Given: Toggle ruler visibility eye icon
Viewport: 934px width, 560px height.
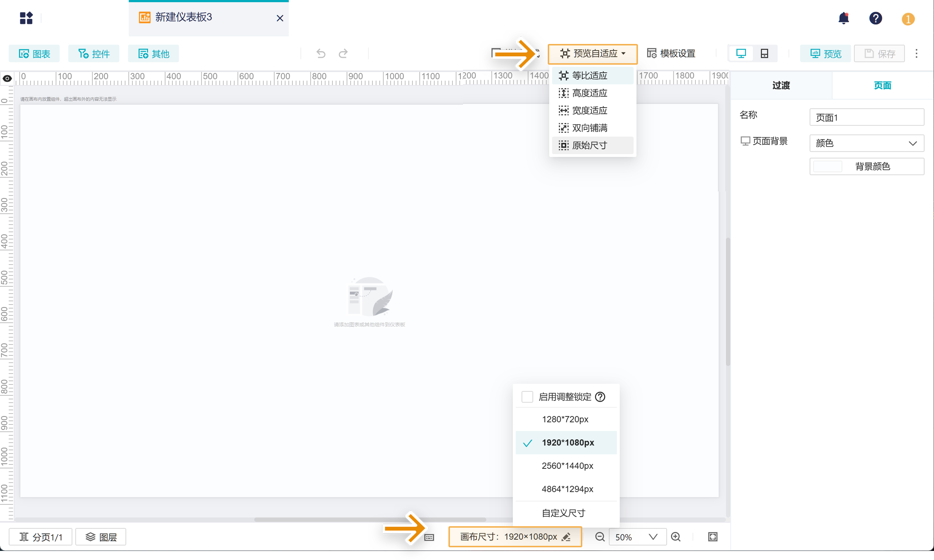Looking at the screenshot, I should [x=7, y=78].
